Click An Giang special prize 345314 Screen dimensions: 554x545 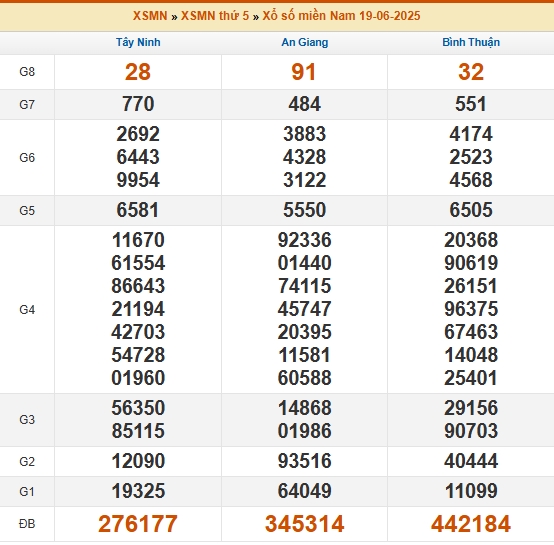pos(305,523)
